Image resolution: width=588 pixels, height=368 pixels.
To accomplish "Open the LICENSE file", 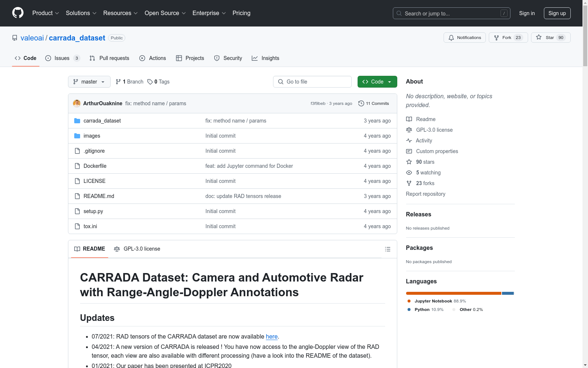I will click(x=94, y=181).
